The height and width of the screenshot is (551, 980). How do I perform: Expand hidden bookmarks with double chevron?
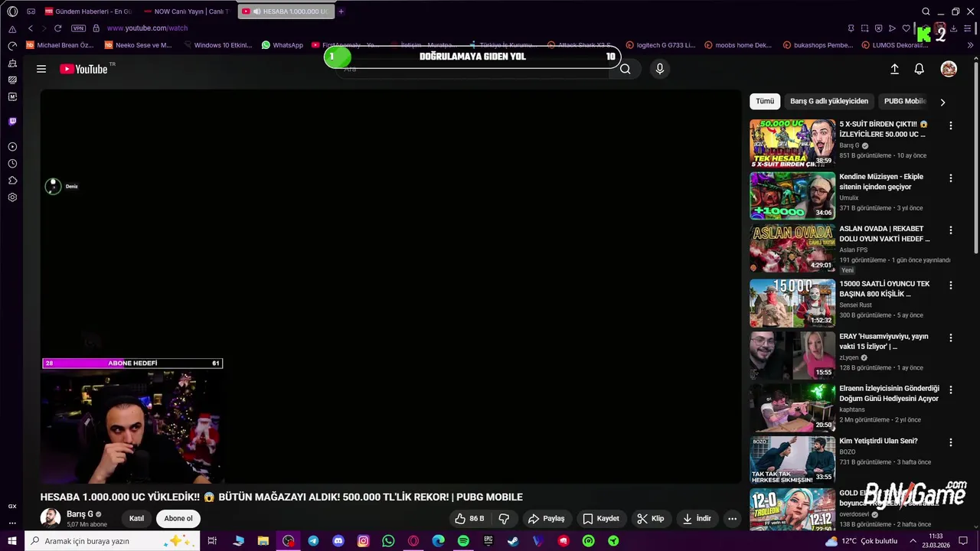971,45
